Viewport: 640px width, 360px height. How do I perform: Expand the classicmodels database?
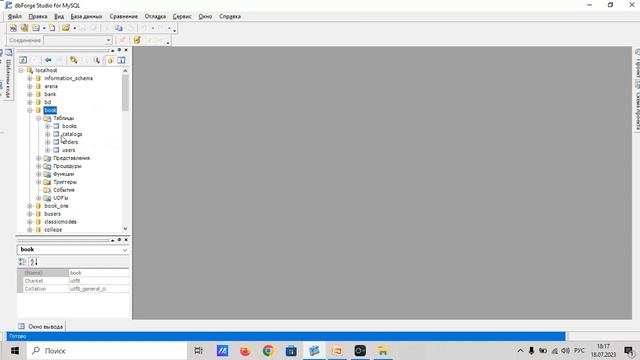tap(30, 222)
